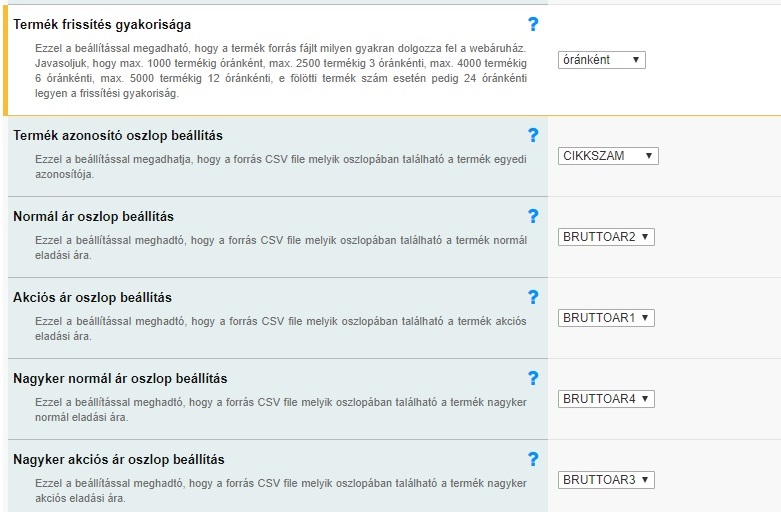Viewport: 781px width, 512px height.
Task: Open the BRUTTOAR4 wholesale price dropdown
Action: coord(606,399)
